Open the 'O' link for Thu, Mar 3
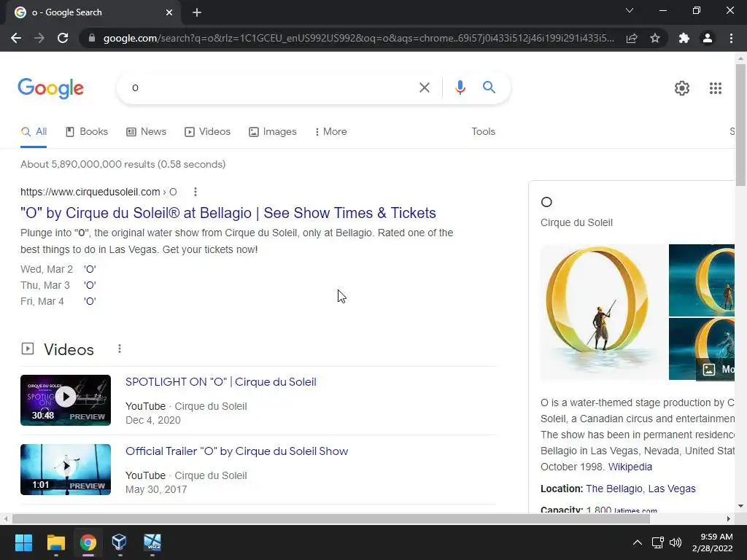The width and height of the screenshot is (747, 560). 90,286
